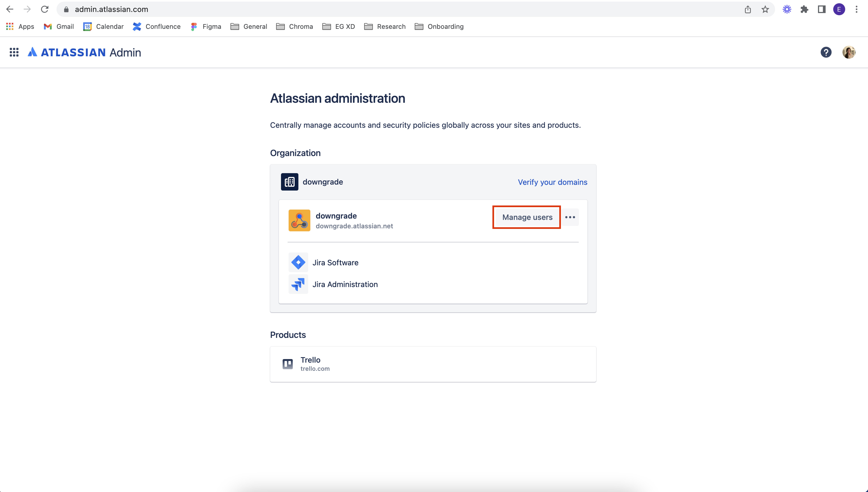The image size is (868, 492).
Task: Reload the page
Action: click(x=45, y=10)
